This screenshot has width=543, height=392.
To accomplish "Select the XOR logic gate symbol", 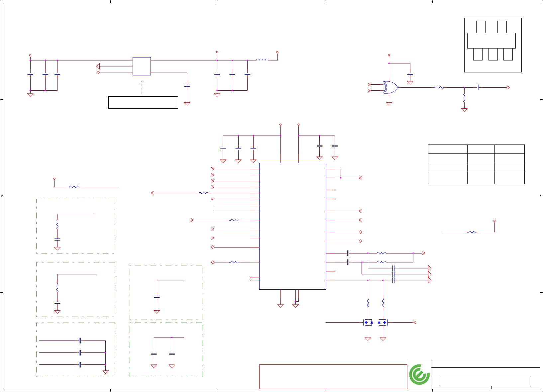I will coord(390,87).
